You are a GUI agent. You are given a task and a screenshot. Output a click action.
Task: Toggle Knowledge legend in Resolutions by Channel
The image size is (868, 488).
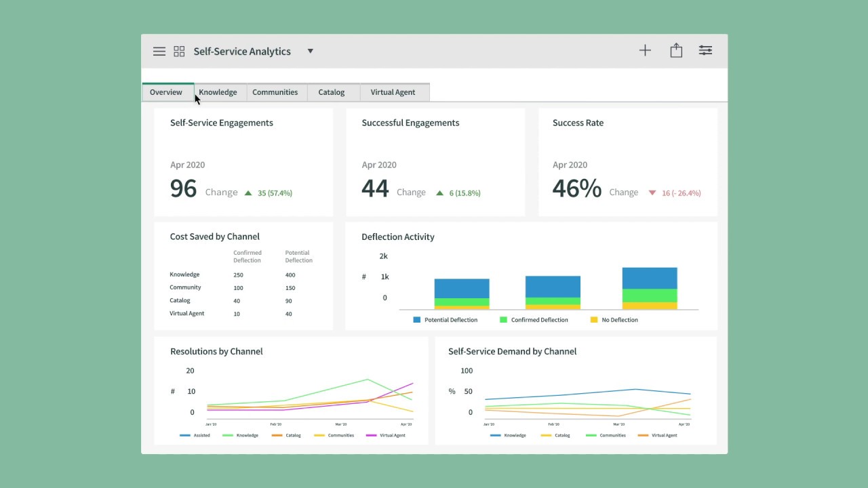(x=240, y=435)
